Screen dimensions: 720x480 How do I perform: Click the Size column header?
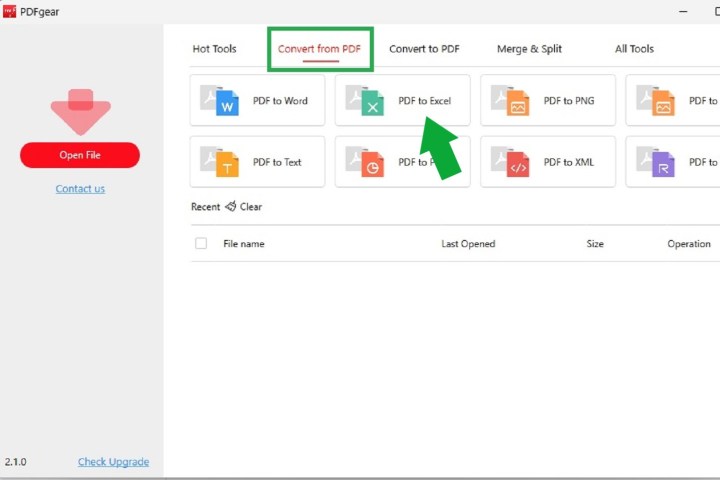(595, 244)
